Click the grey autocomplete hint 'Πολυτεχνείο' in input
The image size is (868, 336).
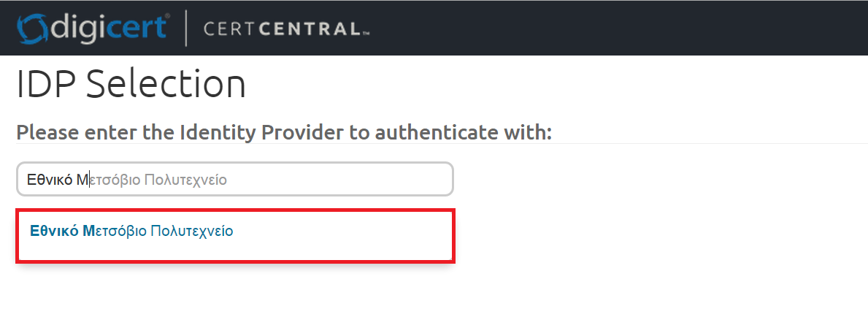[x=185, y=180]
